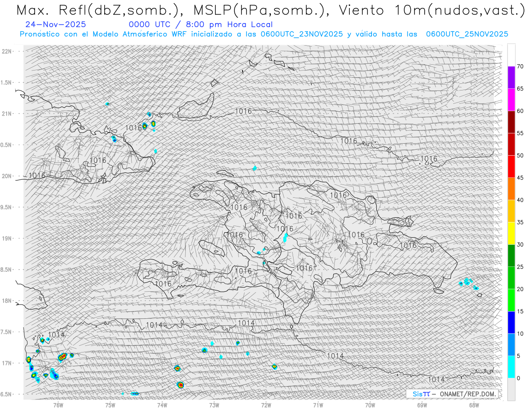Click the 69W longitude axis label

422,405
